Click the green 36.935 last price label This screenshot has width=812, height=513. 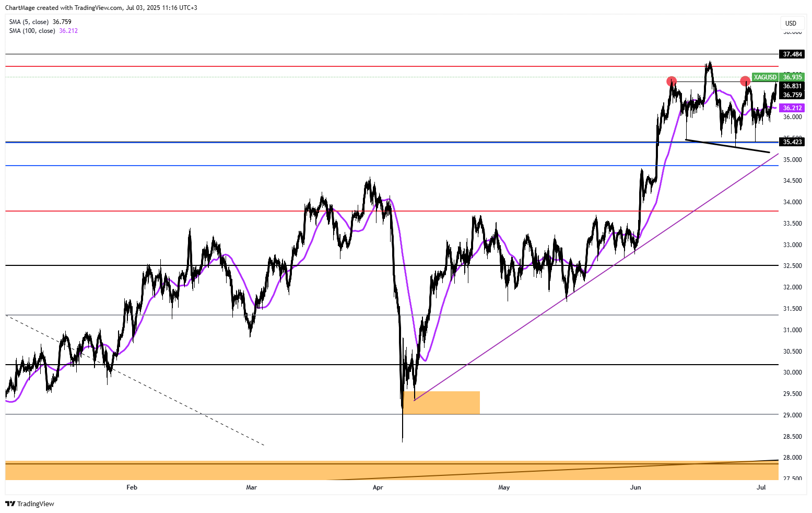(x=792, y=77)
